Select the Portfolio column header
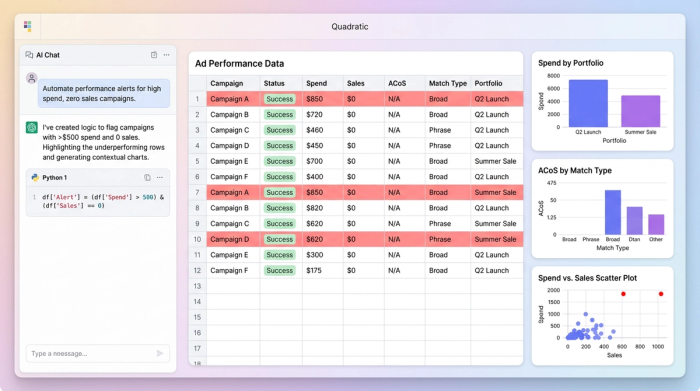 (x=496, y=83)
